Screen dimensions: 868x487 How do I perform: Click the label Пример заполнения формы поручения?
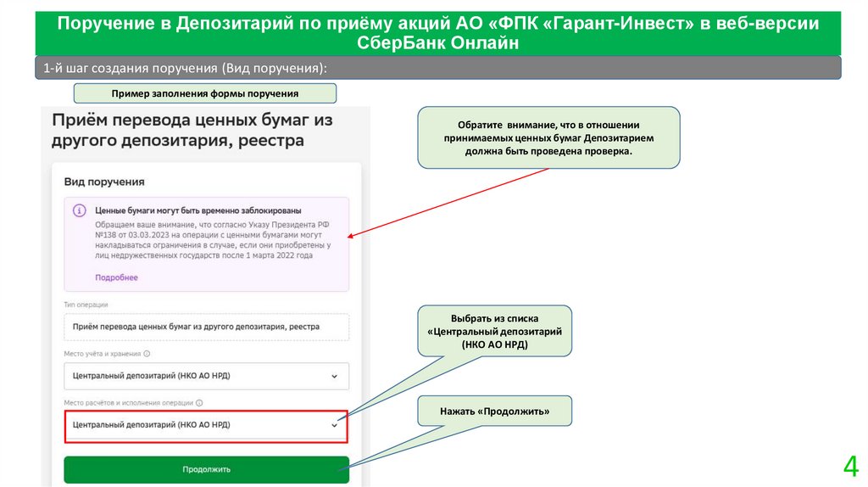pyautogui.click(x=205, y=93)
